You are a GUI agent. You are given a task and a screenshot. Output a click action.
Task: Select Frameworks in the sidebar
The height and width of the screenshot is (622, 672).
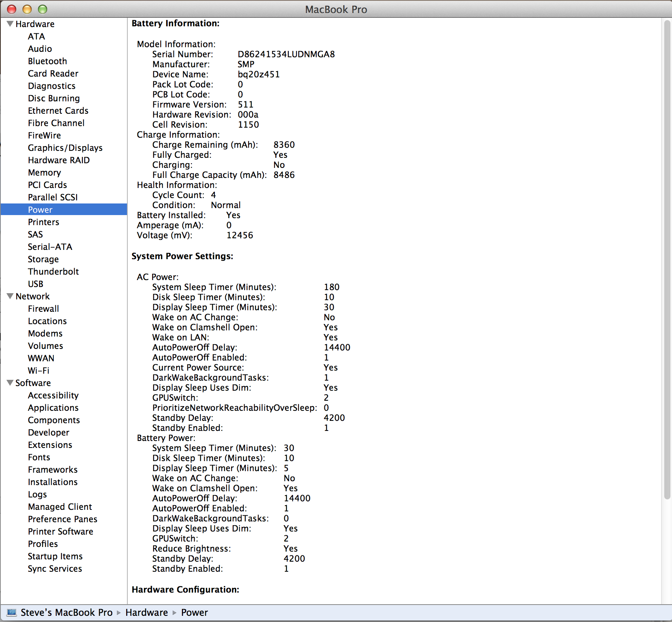[x=53, y=470]
